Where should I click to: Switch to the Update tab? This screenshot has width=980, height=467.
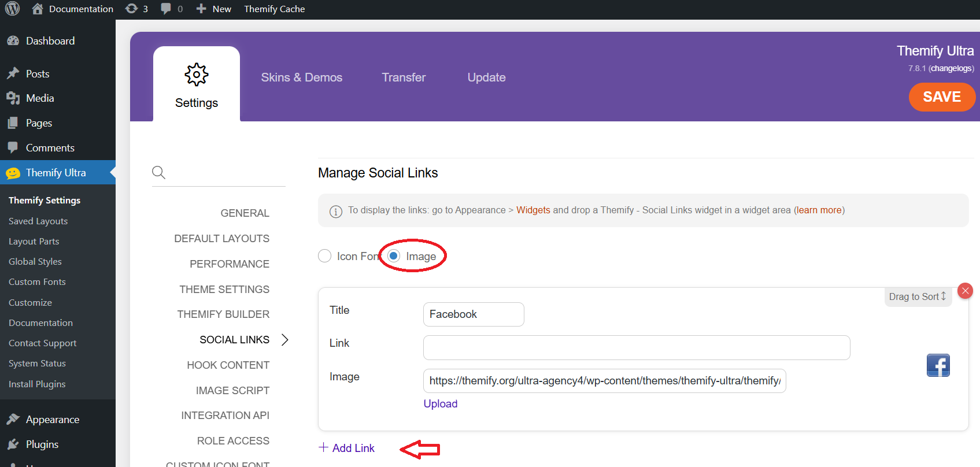point(486,77)
